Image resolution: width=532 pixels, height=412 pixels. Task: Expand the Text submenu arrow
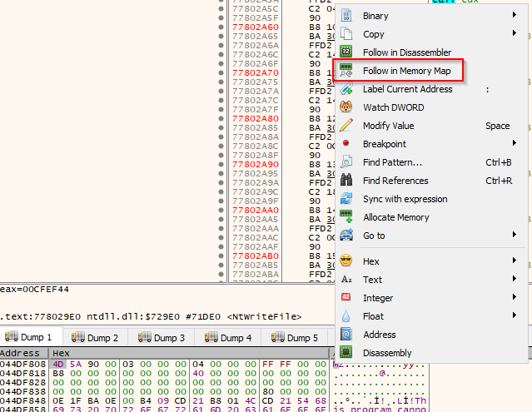pyautogui.click(x=515, y=279)
